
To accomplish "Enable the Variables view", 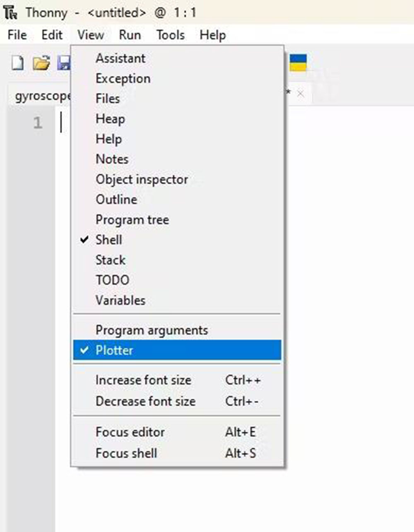I will pyautogui.click(x=120, y=300).
